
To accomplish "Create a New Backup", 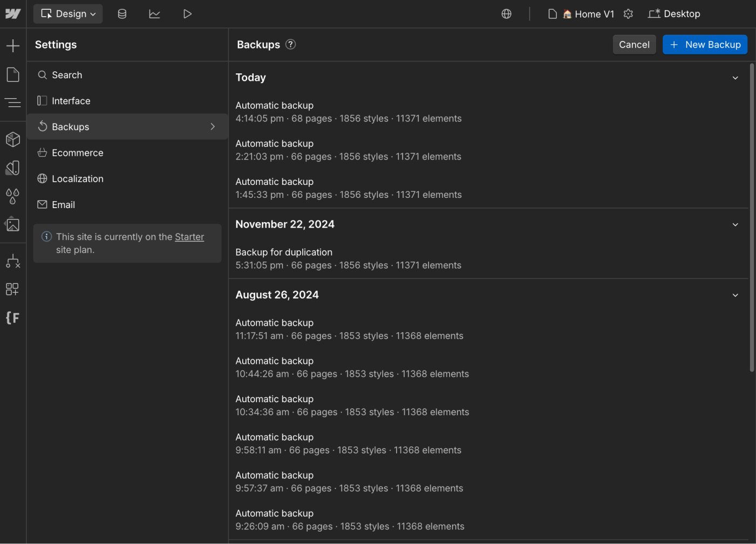I will coord(705,44).
